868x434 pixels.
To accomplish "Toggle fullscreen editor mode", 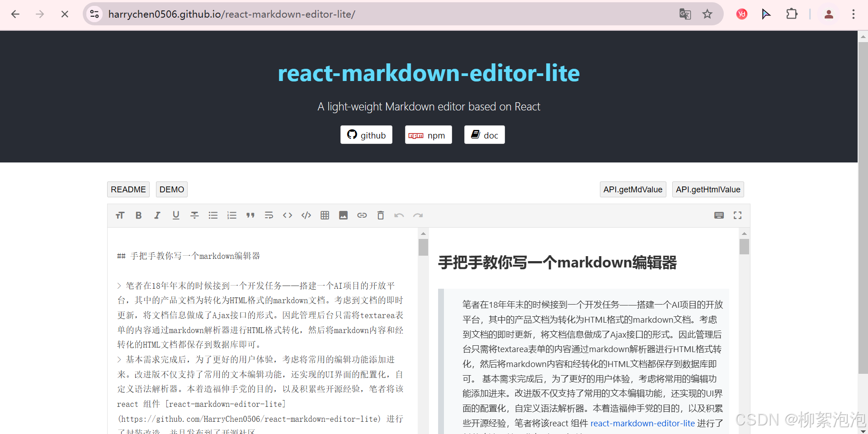I will point(737,215).
